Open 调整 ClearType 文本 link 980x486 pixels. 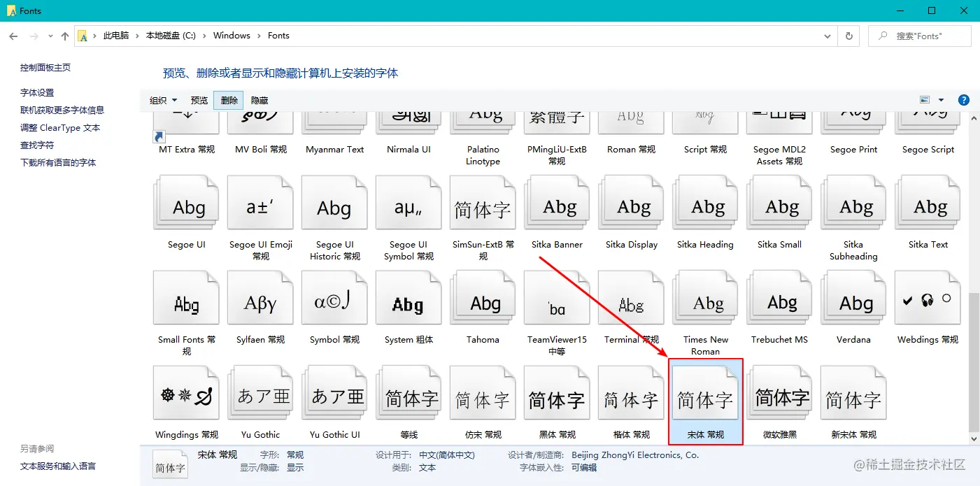(60, 128)
